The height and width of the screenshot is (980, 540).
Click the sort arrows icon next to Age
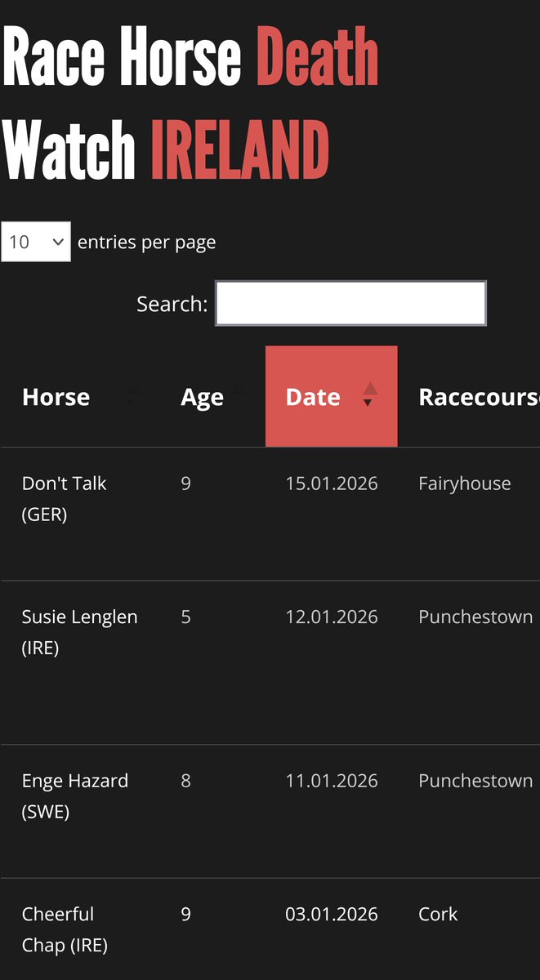(238, 395)
